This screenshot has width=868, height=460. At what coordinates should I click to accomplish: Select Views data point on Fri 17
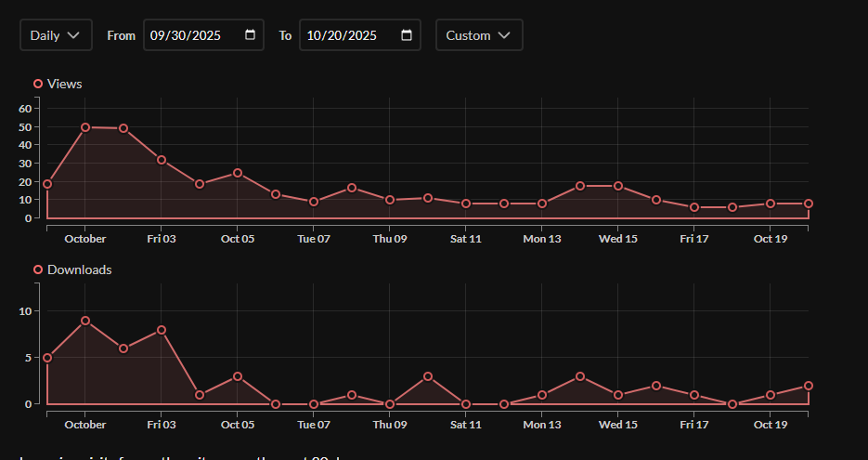point(694,207)
